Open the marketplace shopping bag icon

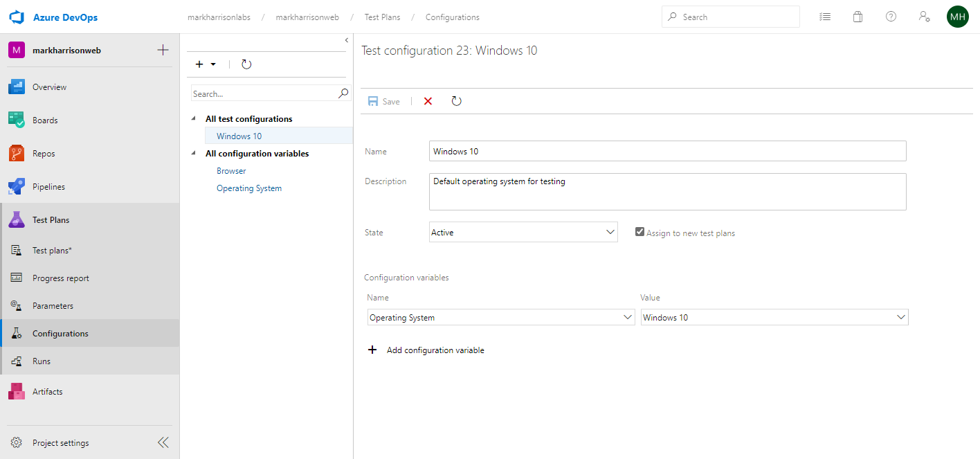point(857,17)
